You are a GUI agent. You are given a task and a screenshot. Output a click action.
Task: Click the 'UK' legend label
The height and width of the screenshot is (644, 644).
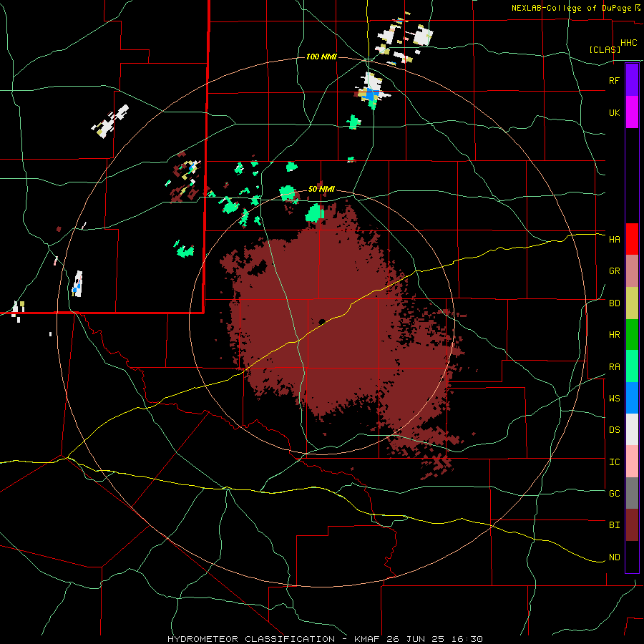(614, 113)
